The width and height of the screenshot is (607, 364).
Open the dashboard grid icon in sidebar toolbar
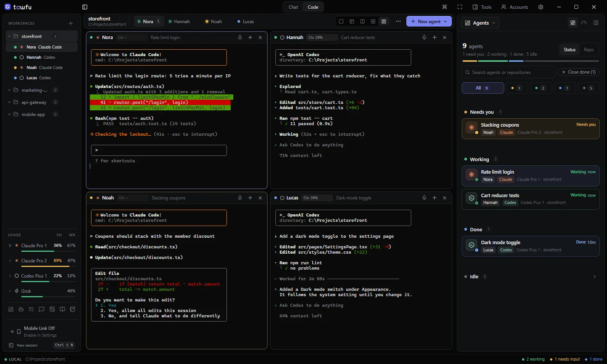[x=11, y=309]
